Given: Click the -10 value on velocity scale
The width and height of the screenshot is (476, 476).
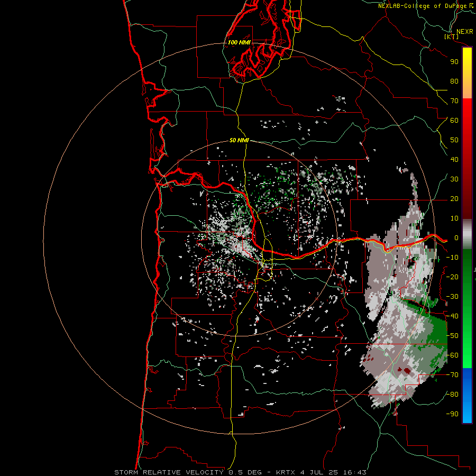Looking at the screenshot, I should pyautogui.click(x=452, y=258).
